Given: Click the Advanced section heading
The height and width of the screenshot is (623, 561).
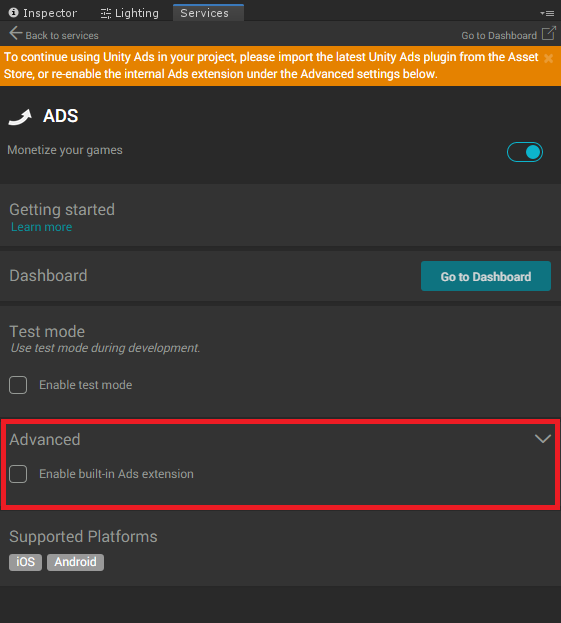Looking at the screenshot, I should 45,439.
